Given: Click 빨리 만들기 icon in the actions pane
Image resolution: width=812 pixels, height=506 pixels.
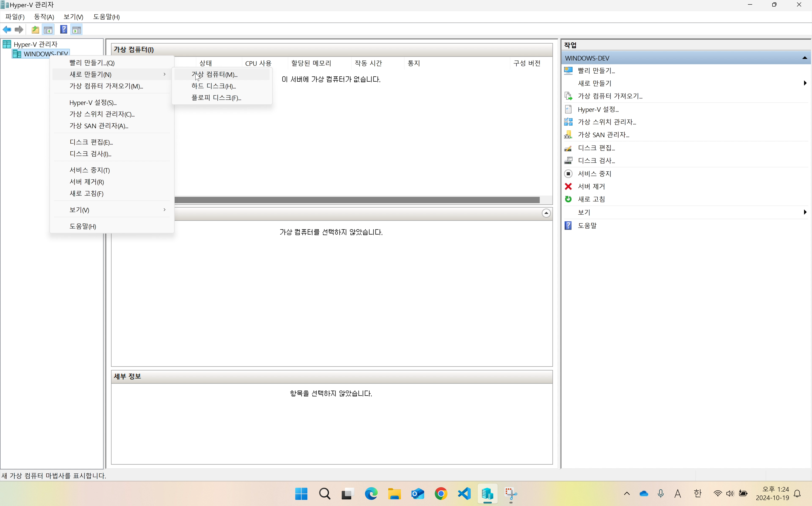Looking at the screenshot, I should point(568,71).
